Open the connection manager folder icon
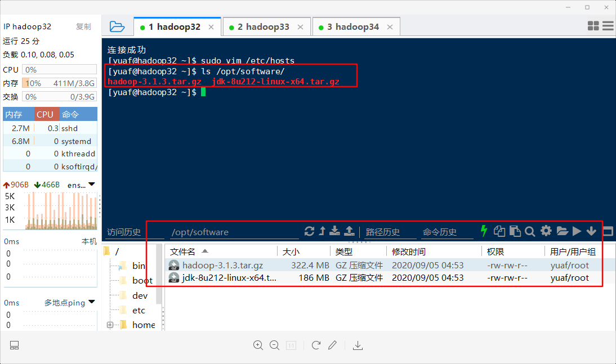Screen dimensions: 616x364 coord(117,26)
